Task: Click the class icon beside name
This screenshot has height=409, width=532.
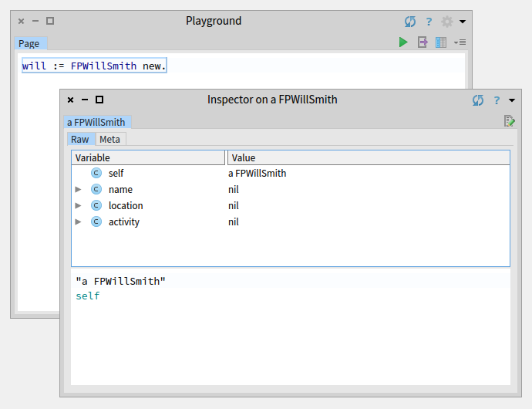Action: point(96,189)
